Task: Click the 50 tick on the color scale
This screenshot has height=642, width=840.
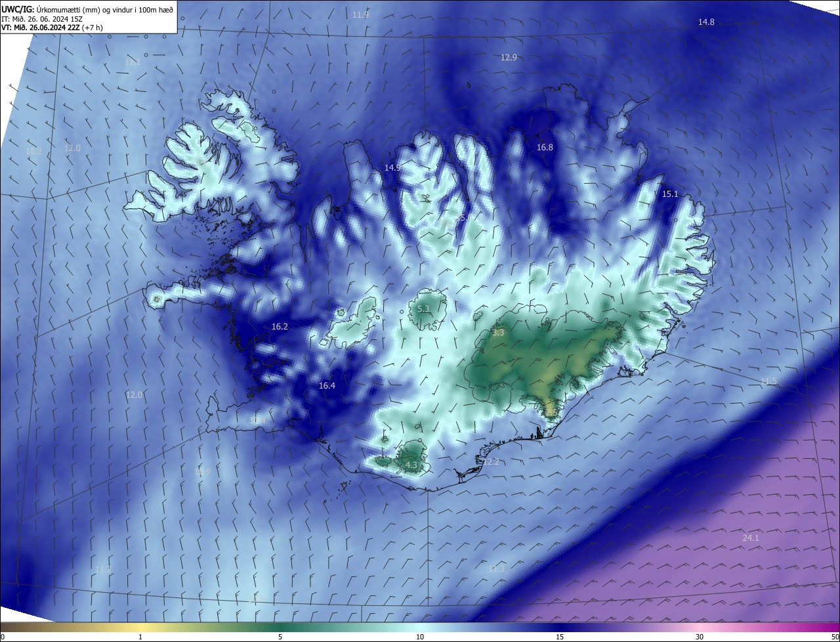Action: pos(835,637)
